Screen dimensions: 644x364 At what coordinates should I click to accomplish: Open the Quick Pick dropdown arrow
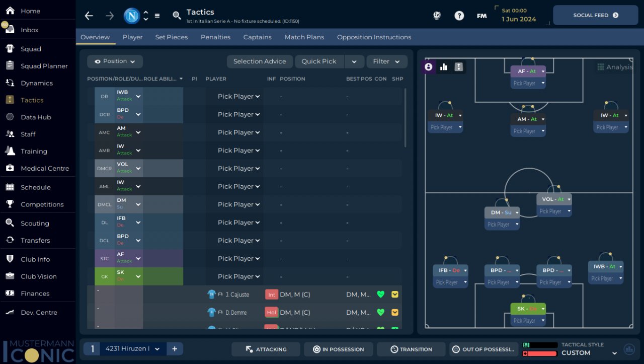click(354, 61)
